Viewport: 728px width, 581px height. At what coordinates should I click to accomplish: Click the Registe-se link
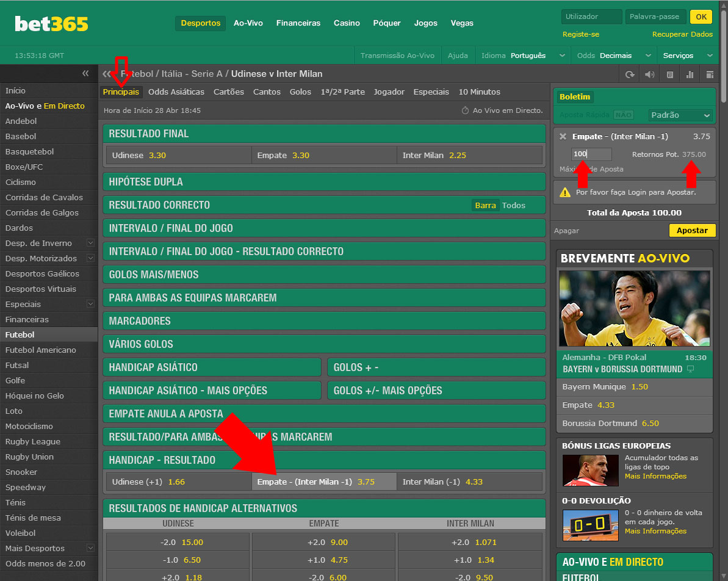click(580, 34)
